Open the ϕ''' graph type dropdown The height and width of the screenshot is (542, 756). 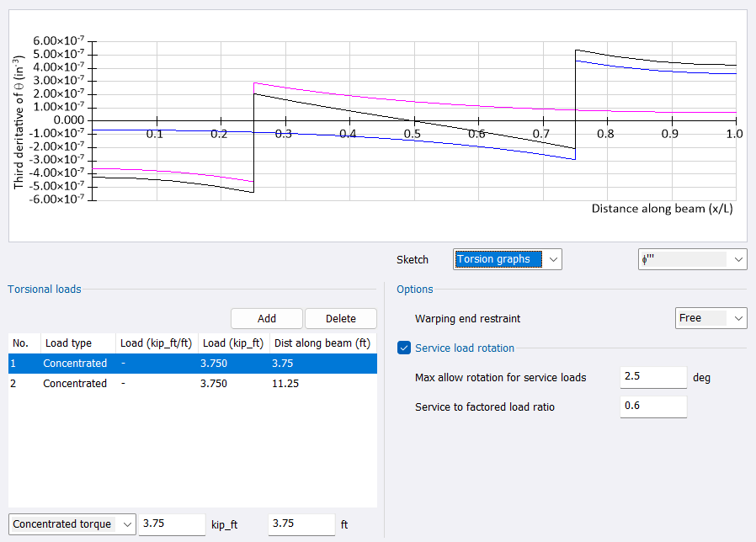coord(692,259)
